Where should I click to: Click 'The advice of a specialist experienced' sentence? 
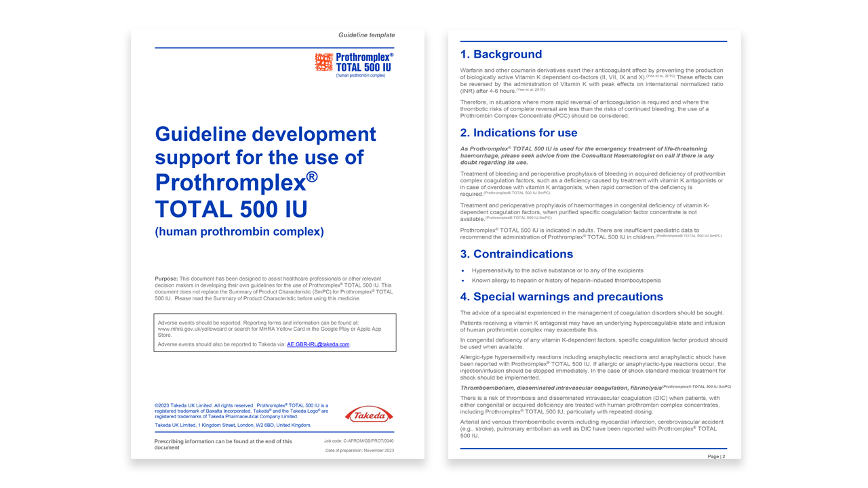pos(592,313)
